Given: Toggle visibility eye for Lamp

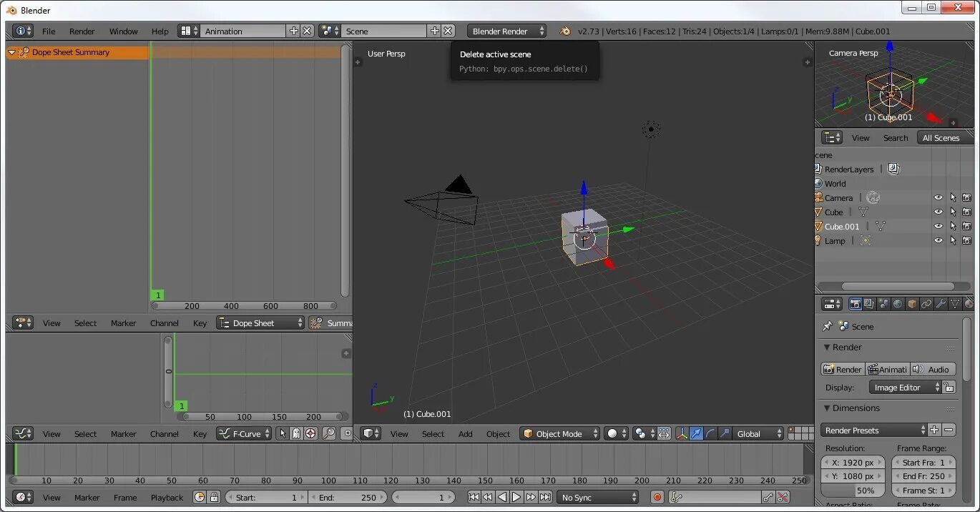Looking at the screenshot, I should (x=939, y=241).
